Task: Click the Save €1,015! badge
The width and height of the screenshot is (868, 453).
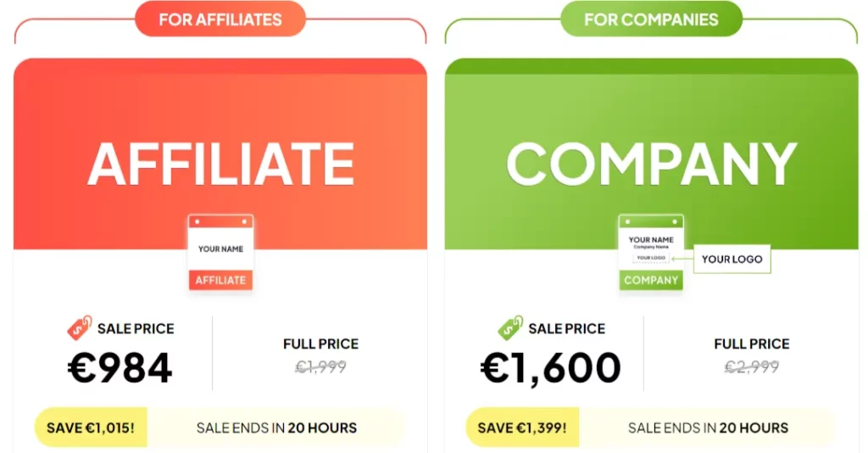Action: tap(91, 428)
